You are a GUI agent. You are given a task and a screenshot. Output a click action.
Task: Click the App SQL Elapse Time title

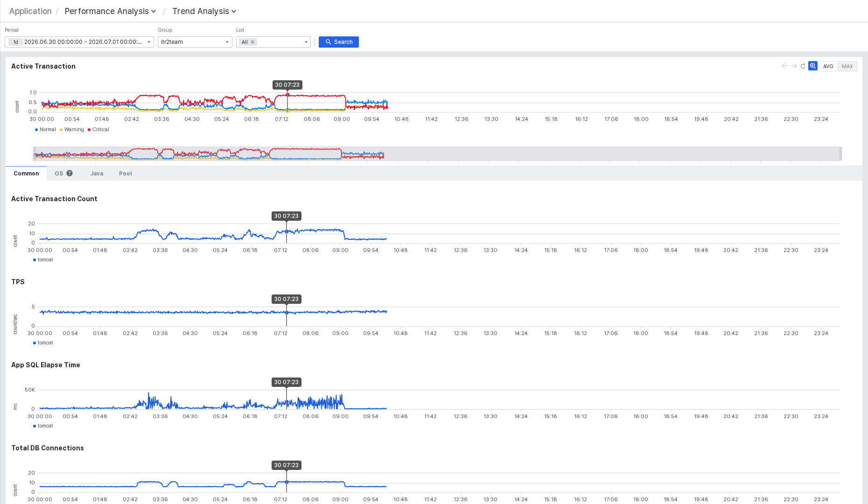click(46, 365)
